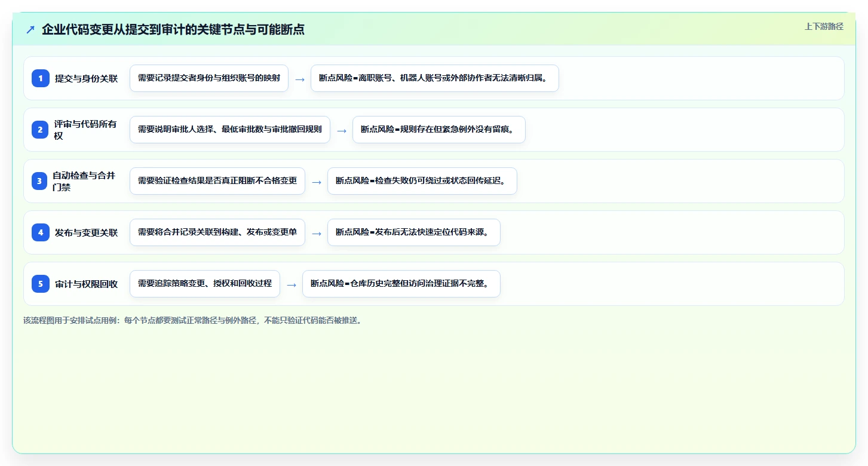868x466 pixels.
Task: Open the box 需要记录提交者身份与组织账号的映射
Action: tap(209, 78)
